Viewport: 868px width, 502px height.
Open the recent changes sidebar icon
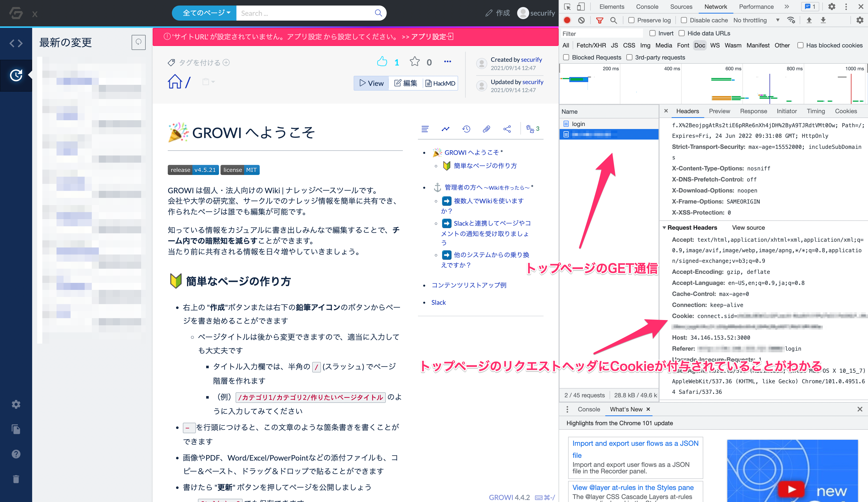(x=16, y=75)
